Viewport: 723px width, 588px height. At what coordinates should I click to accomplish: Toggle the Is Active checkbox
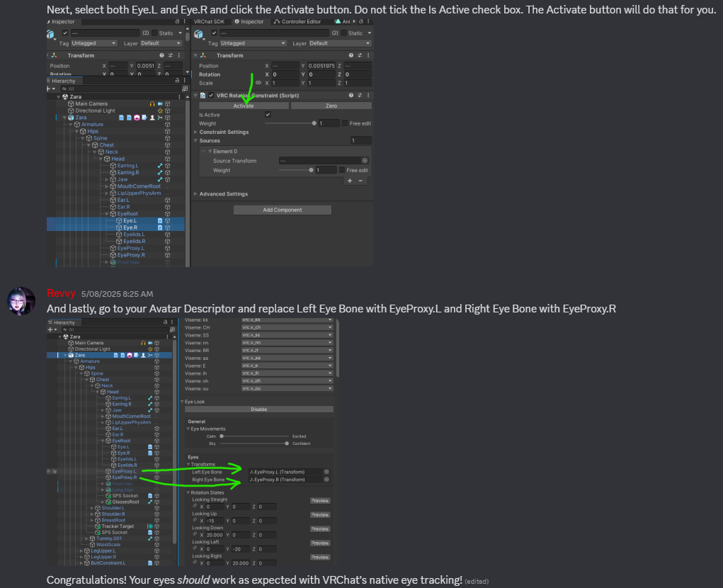pos(268,114)
